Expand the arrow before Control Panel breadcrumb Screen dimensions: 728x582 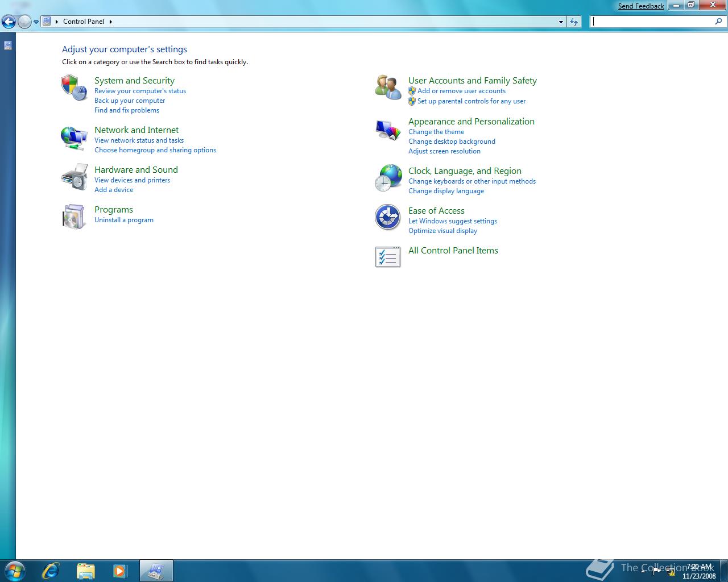57,22
